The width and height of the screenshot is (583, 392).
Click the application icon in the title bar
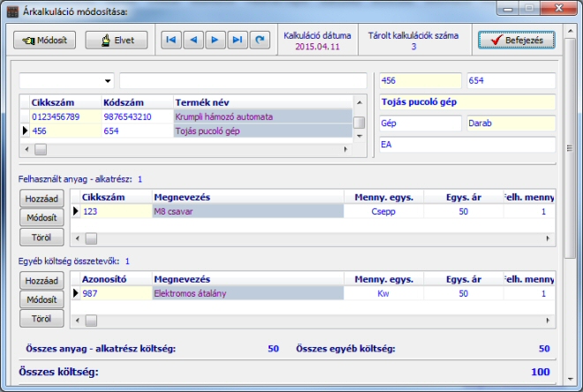tap(12, 11)
